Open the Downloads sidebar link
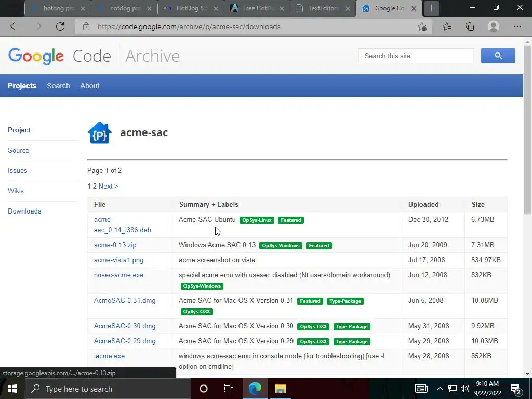This screenshot has width=532, height=399. coord(24,211)
